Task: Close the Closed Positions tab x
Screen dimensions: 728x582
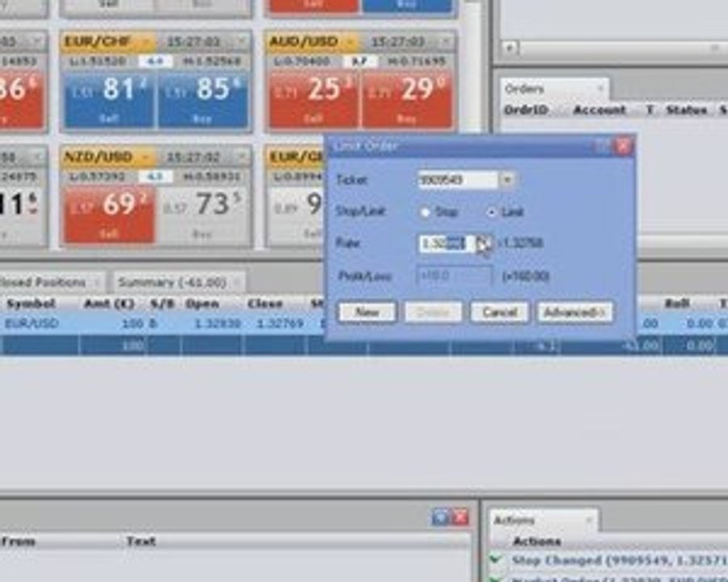Action: [x=98, y=282]
